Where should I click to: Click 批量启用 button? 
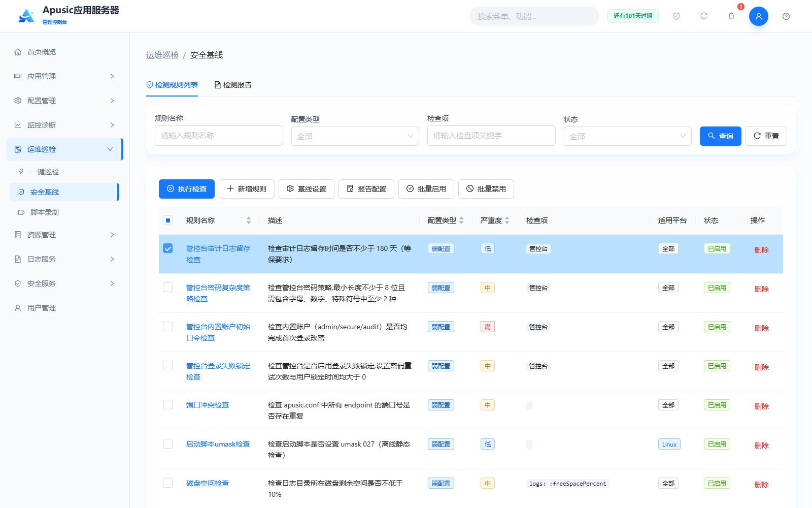click(x=426, y=189)
